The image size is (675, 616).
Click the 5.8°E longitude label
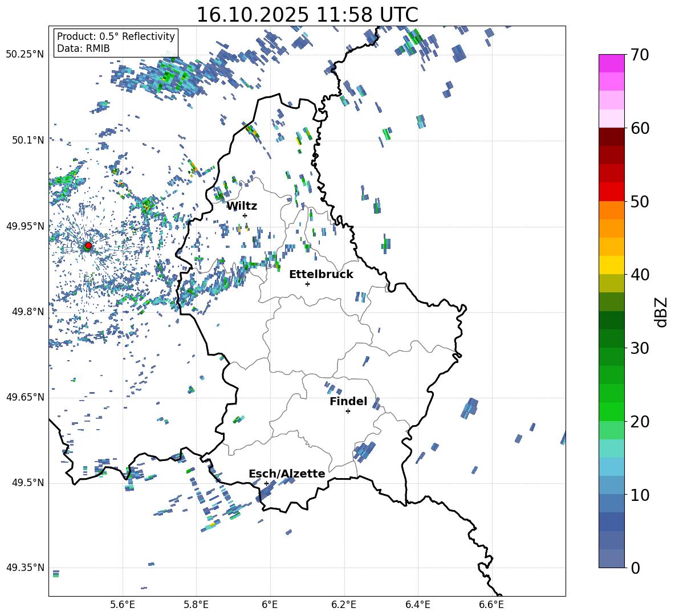[x=196, y=605]
